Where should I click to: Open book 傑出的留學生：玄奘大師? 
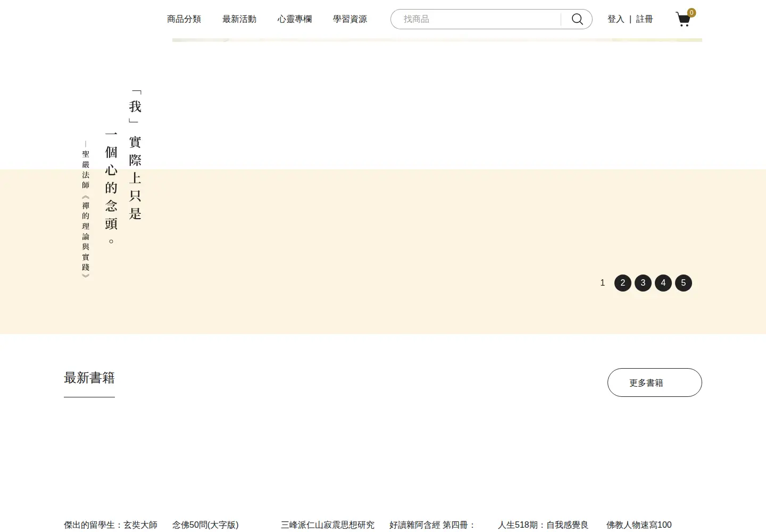111,525
